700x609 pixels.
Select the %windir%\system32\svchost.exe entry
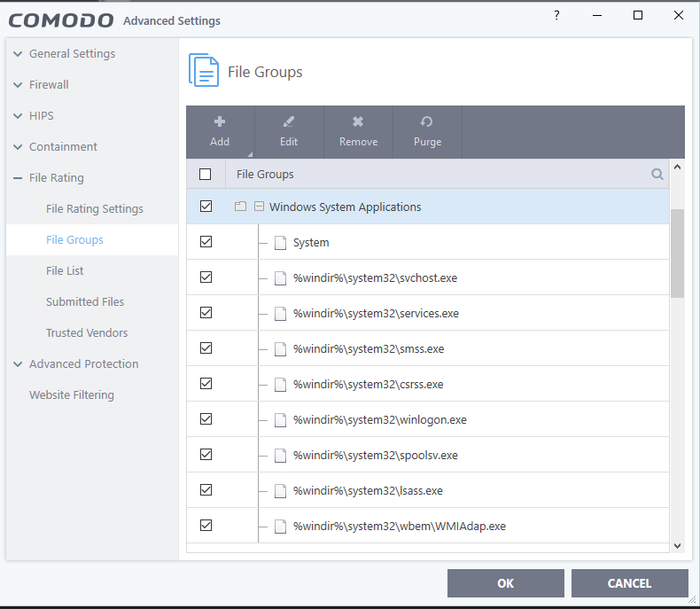coord(375,277)
